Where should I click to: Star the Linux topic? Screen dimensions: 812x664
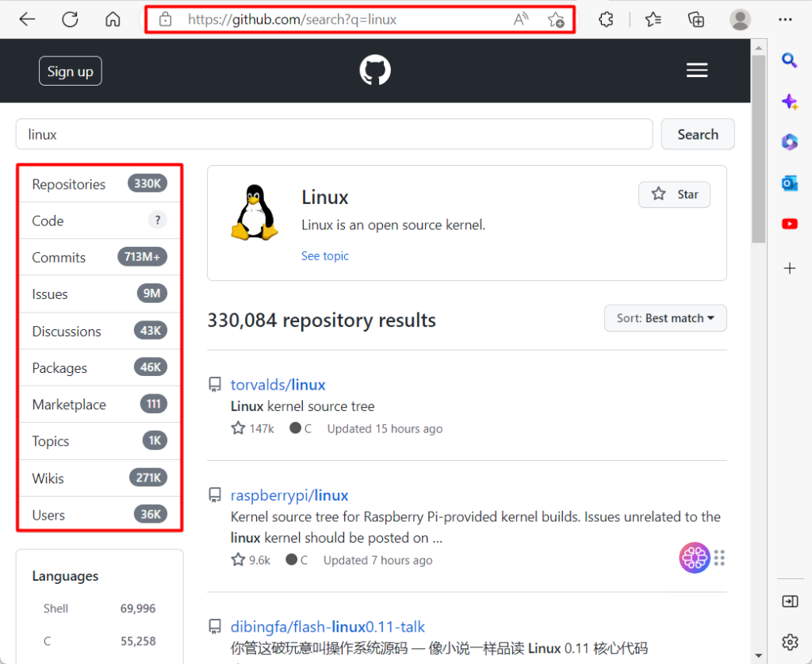coord(674,194)
